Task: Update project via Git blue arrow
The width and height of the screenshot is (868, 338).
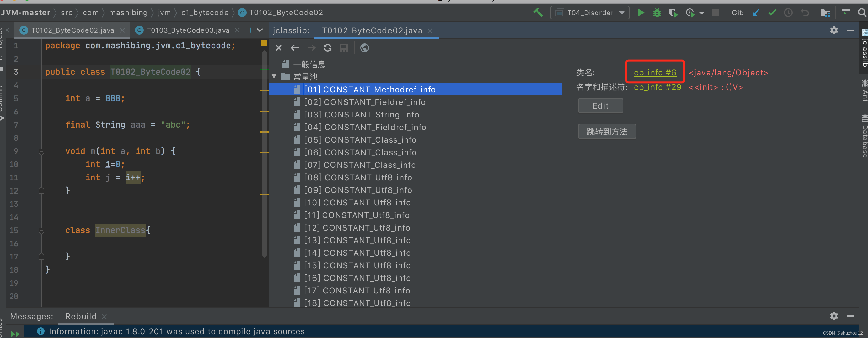Action: [x=756, y=13]
